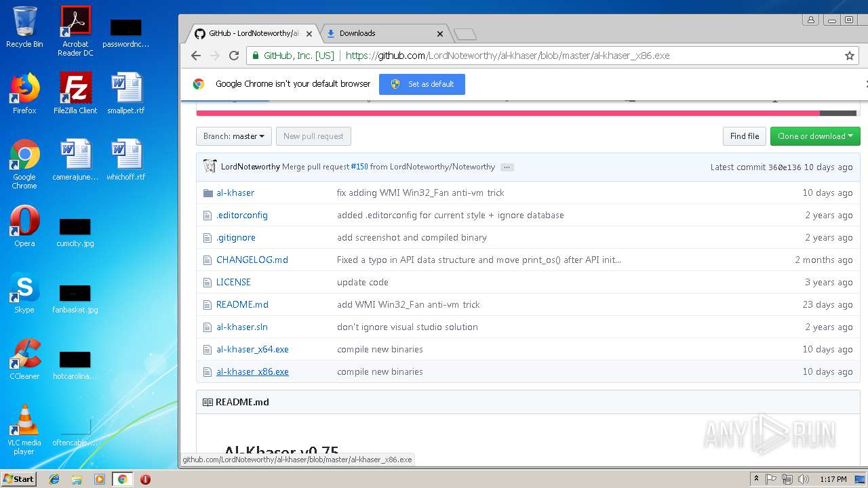868x488 pixels.
Task: Switch to the Downloads tab
Action: point(384,33)
